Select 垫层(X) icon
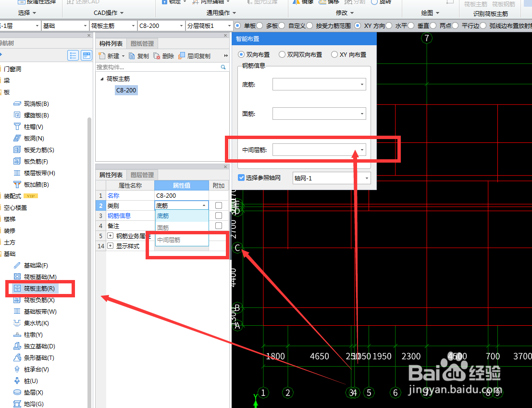 17,393
